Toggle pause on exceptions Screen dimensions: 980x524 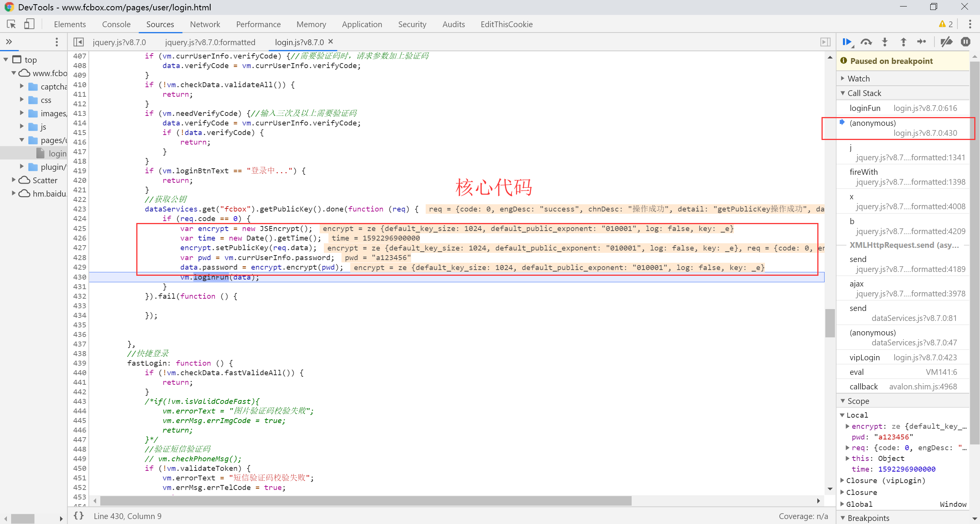(x=965, y=42)
